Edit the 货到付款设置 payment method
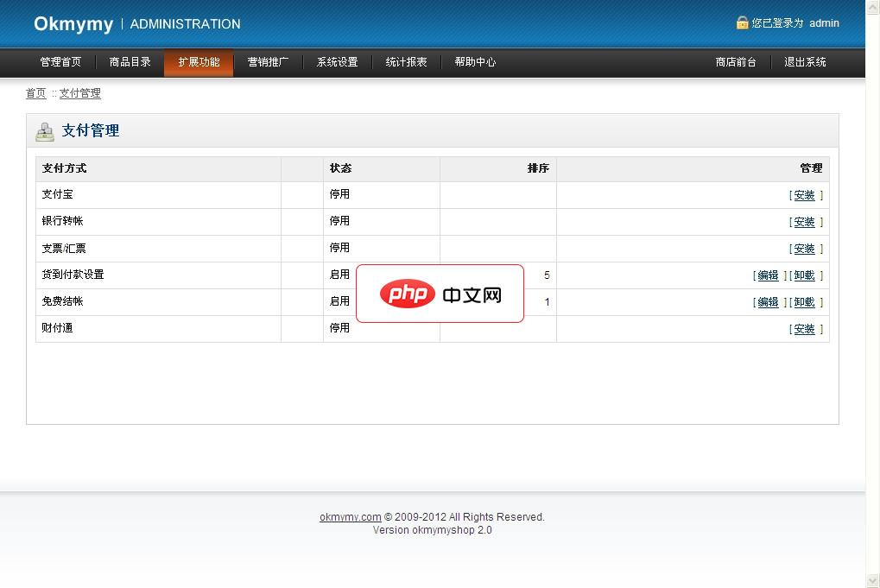The image size is (880, 588). pyautogui.click(x=768, y=276)
